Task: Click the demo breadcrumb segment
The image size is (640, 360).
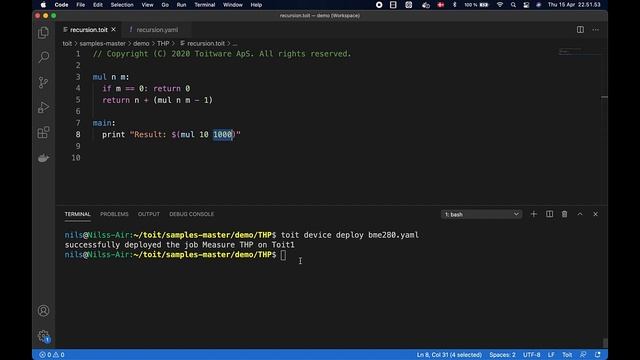Action: (141, 43)
